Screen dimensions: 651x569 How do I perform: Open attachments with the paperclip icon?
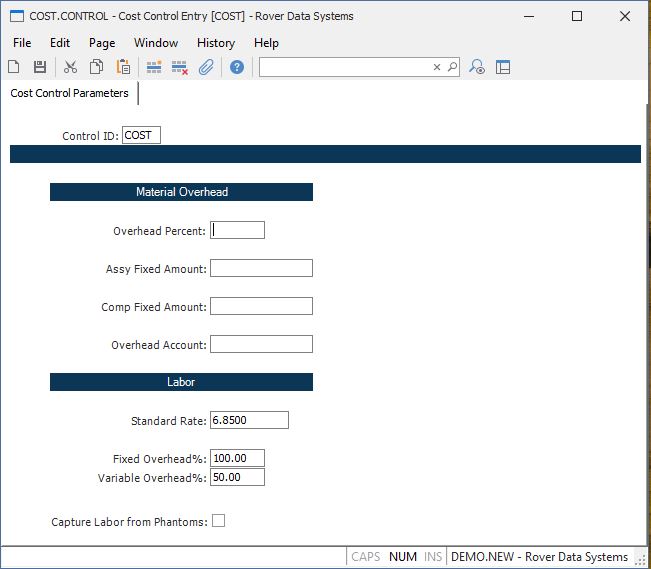(x=206, y=67)
